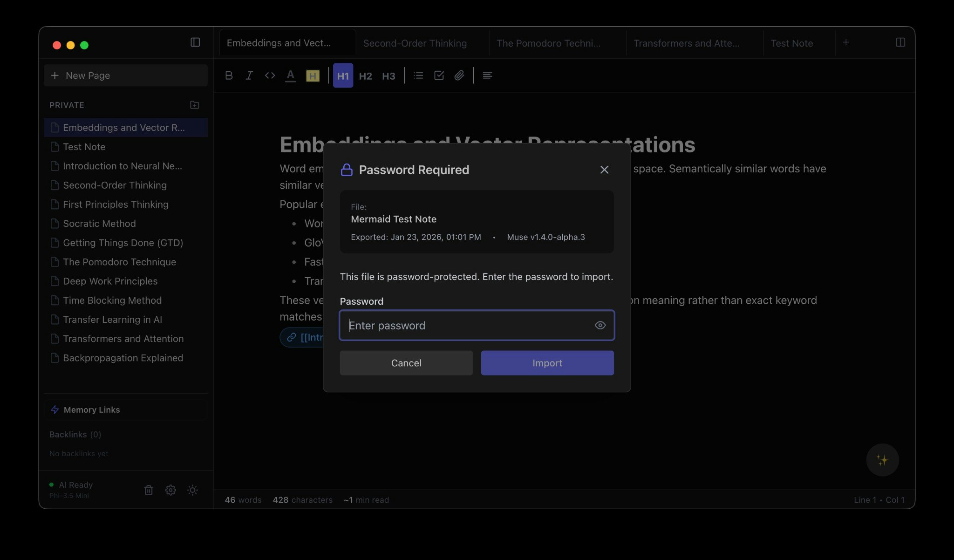The height and width of the screenshot is (560, 954).
Task: Toggle H1 heading style
Action: click(343, 75)
